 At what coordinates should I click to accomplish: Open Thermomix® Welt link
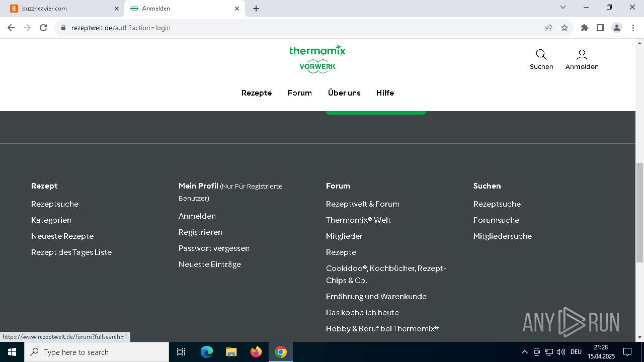[358, 220]
